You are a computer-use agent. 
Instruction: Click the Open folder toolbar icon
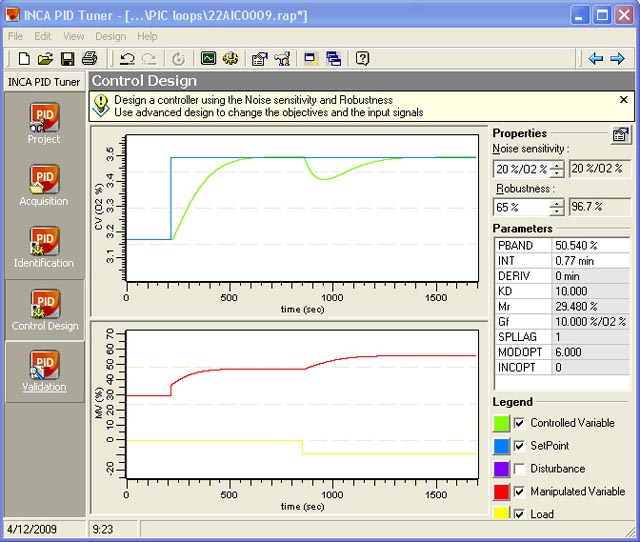click(x=46, y=59)
